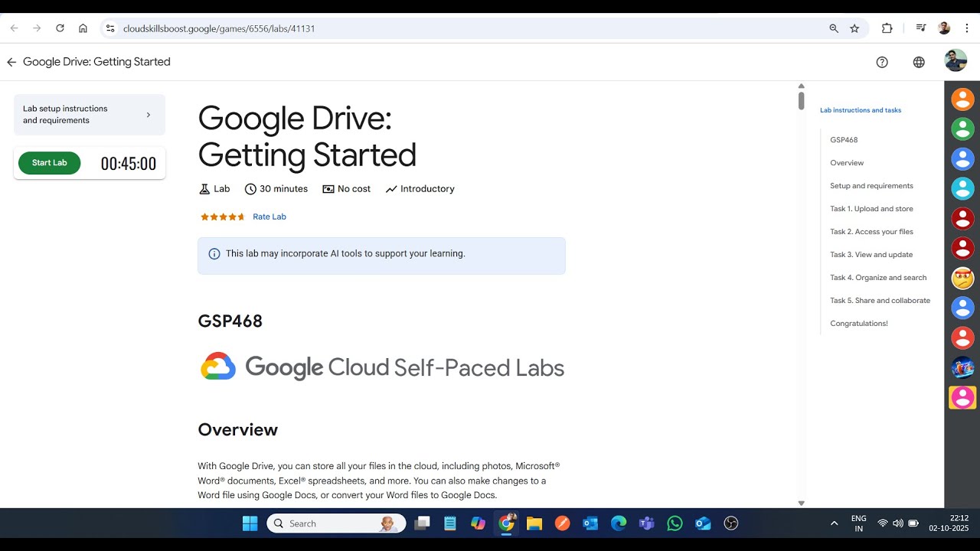The width and height of the screenshot is (980, 551).
Task: Jump to Congratulations! section
Action: [859, 324]
